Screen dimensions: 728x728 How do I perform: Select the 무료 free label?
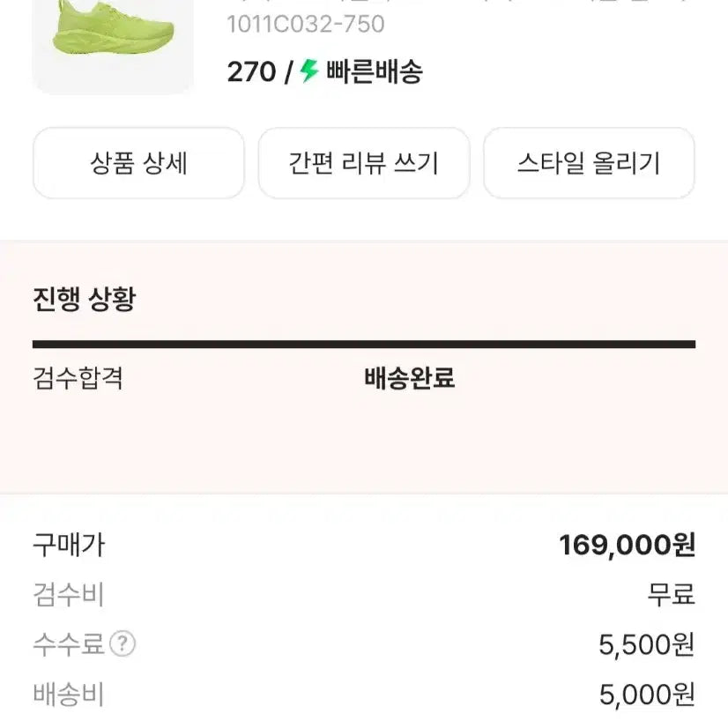click(x=670, y=596)
